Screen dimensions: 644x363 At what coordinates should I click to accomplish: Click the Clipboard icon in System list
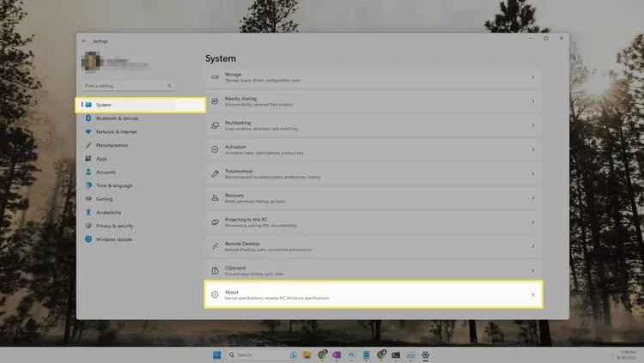[x=215, y=270]
